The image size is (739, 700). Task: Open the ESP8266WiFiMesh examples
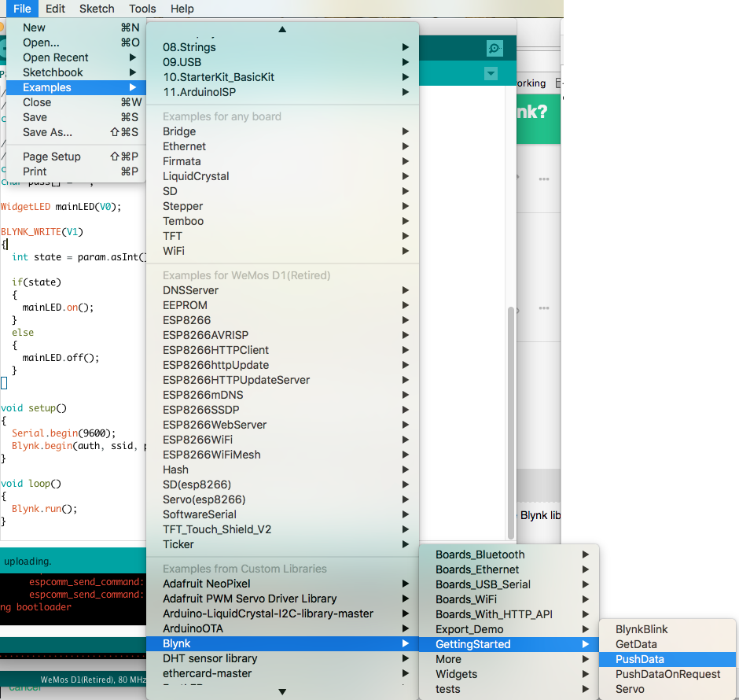pos(282,455)
